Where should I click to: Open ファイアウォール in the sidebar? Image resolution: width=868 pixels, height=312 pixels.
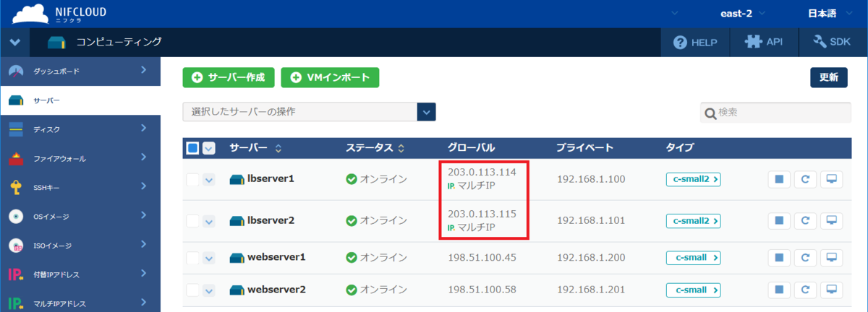(x=80, y=158)
